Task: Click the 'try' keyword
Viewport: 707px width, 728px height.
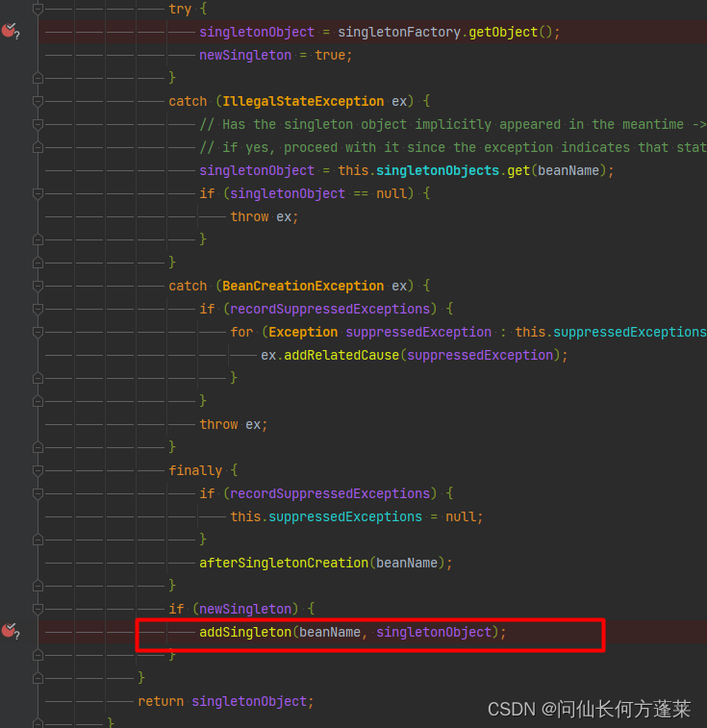Action: click(180, 9)
